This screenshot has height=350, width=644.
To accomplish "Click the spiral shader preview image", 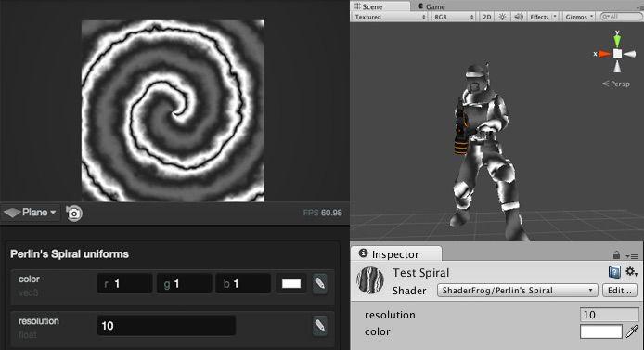I will click(173, 110).
